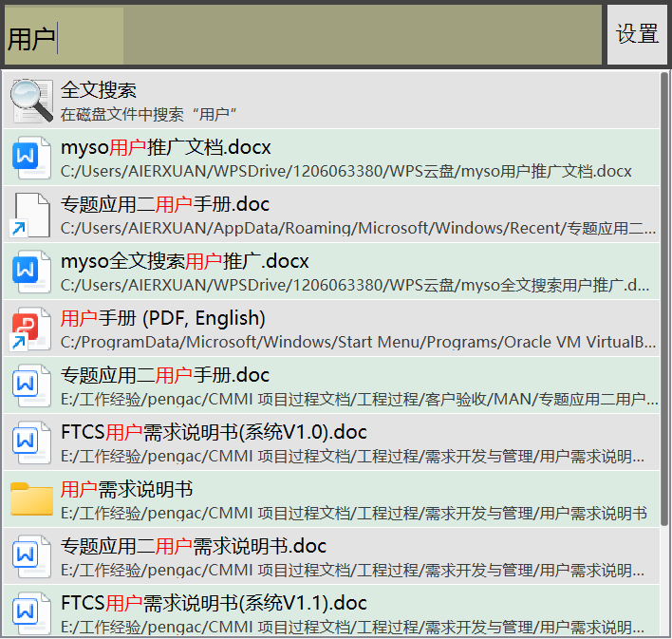672x639 pixels.
Task: Focus the search box containing 用户
Action: 304,36
